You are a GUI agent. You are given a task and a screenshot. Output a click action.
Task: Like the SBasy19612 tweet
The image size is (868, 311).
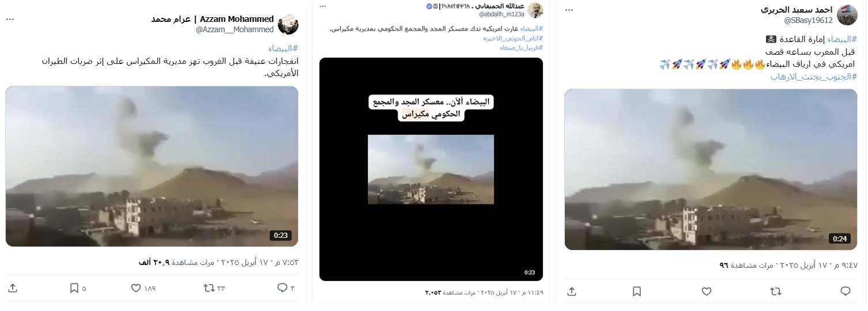tap(707, 291)
